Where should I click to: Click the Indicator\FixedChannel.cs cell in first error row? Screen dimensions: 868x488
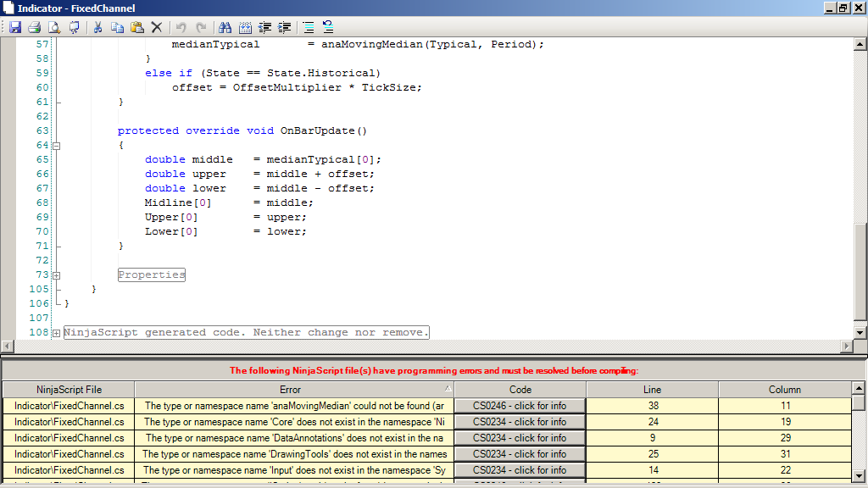pos(69,406)
